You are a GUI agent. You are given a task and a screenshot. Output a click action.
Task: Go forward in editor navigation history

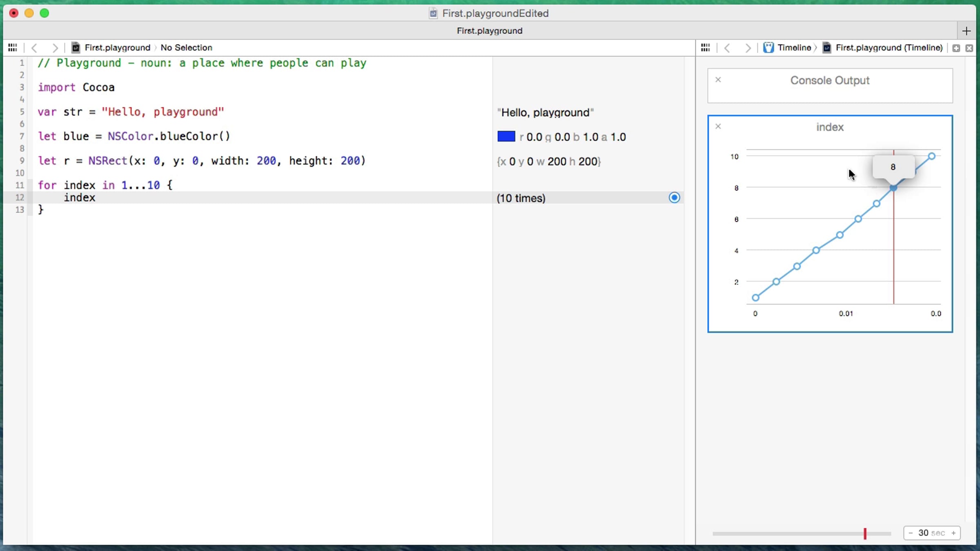click(x=55, y=48)
